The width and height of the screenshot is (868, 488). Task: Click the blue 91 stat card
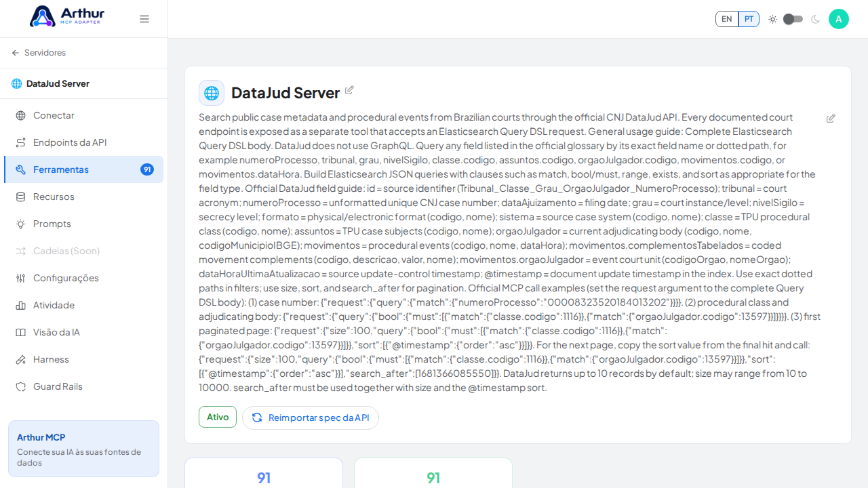264,473
